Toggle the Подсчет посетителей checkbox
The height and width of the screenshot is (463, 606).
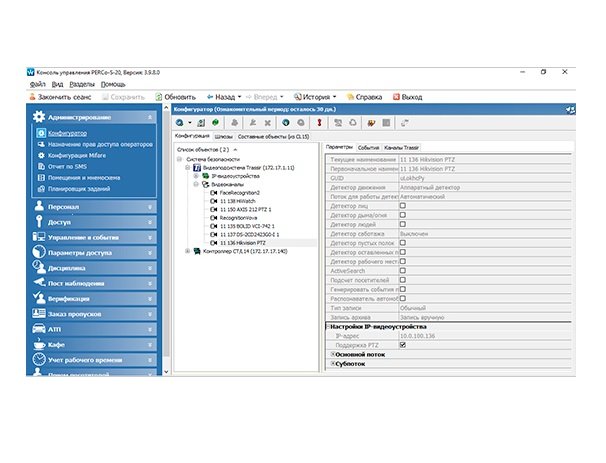coord(402,278)
